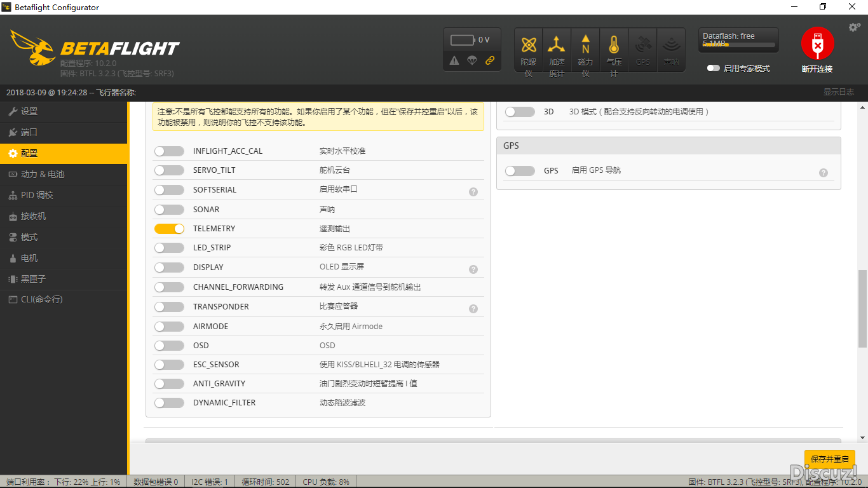Click the yellow link status icon
This screenshot has height=488, width=868.
pos(489,60)
